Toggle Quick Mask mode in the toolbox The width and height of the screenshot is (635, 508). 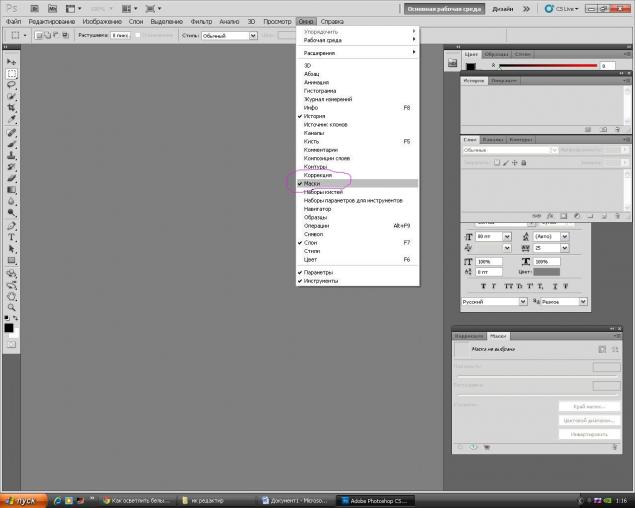tap(11, 344)
